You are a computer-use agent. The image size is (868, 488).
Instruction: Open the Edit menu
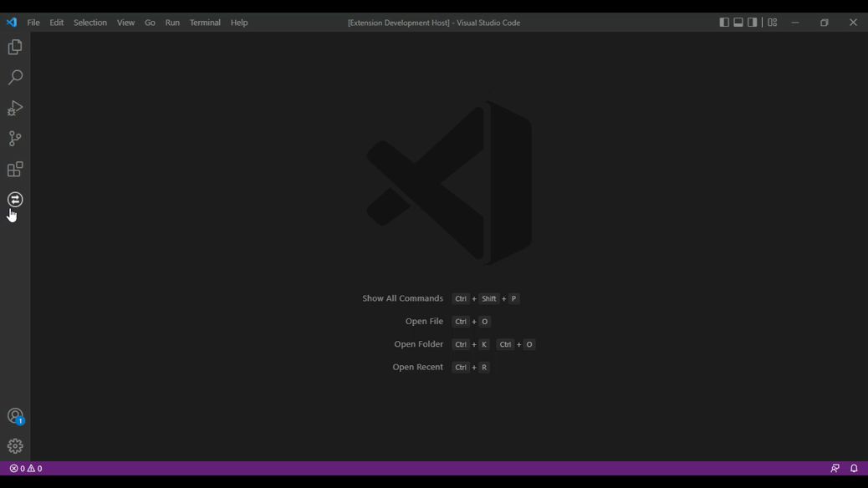coord(57,23)
